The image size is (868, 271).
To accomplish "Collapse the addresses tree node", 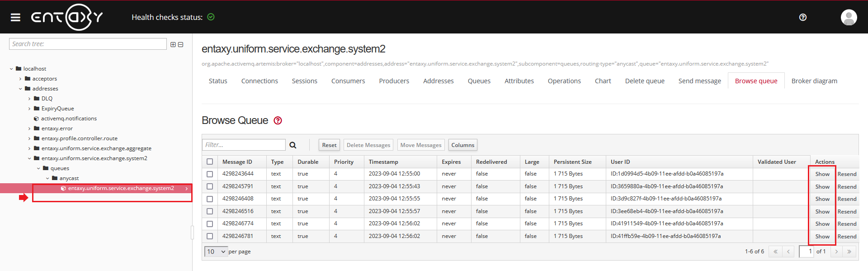I will coord(20,89).
